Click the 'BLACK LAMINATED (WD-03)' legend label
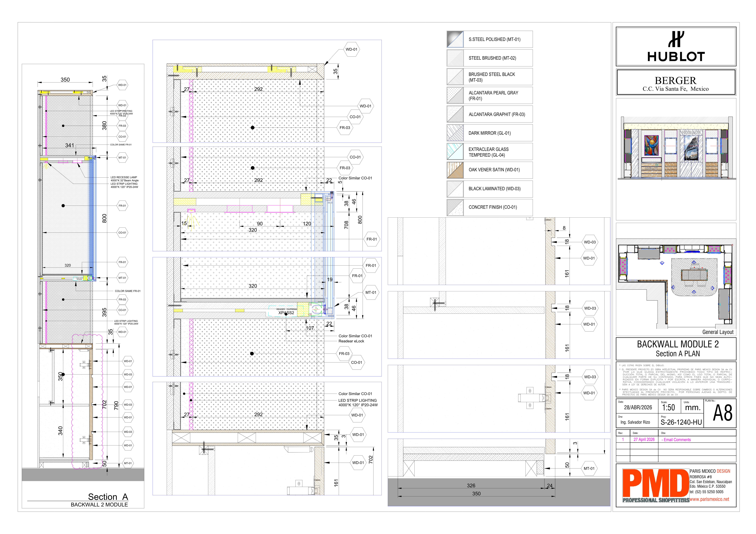 (495, 189)
